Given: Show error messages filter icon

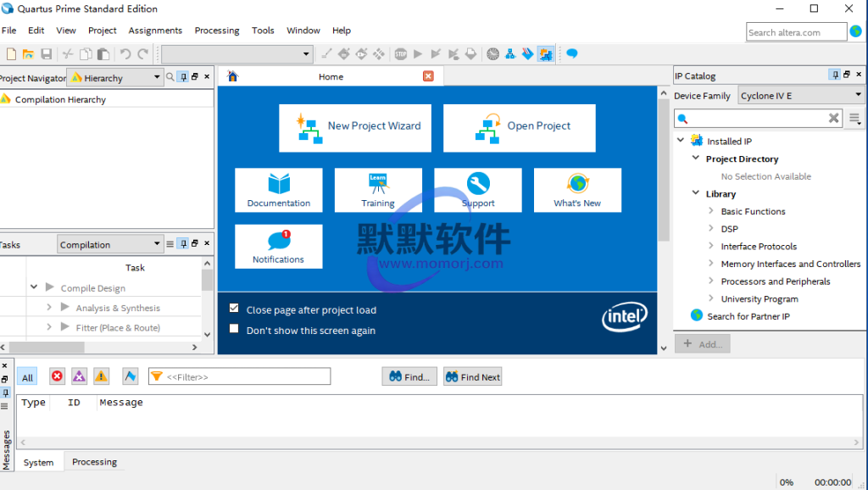Looking at the screenshot, I should pyautogui.click(x=57, y=376).
